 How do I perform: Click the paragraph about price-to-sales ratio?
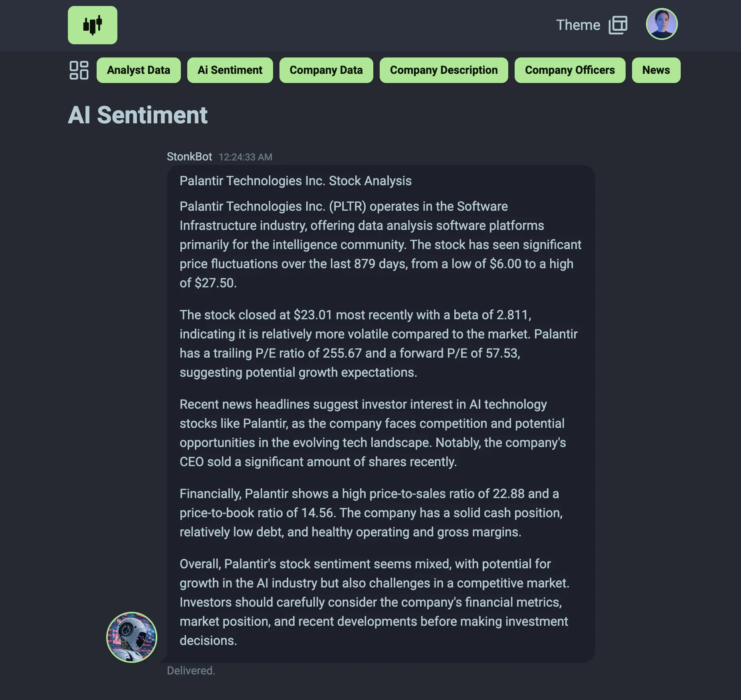coord(371,513)
